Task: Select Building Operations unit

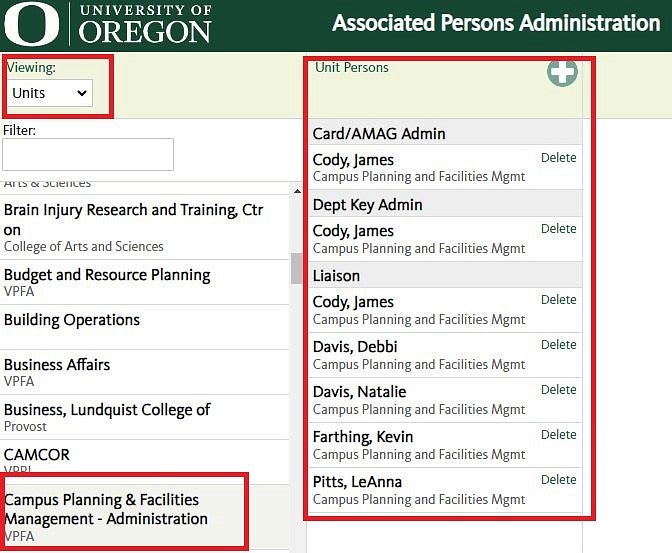Action: point(145,328)
